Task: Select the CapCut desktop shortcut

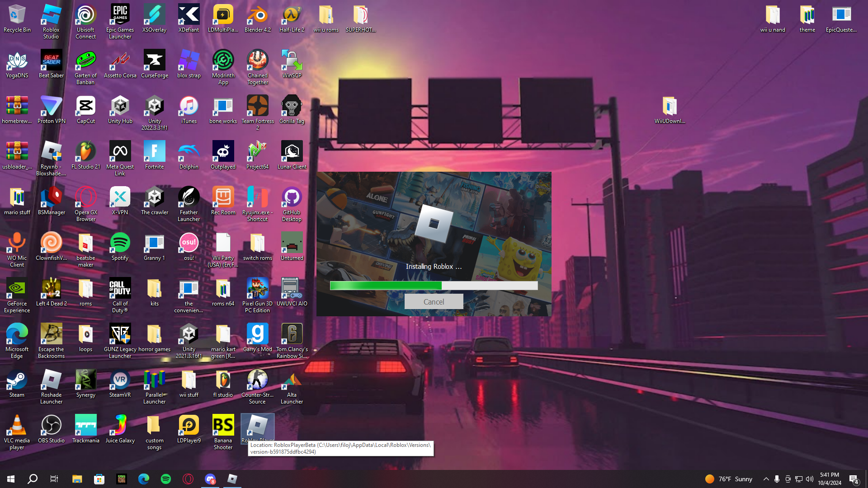Action: click(85, 110)
